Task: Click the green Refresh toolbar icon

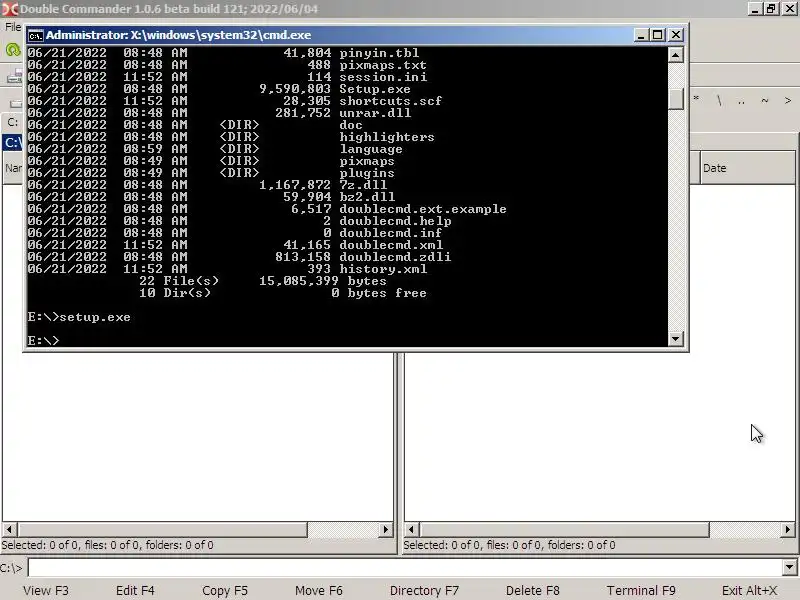Action: pos(12,50)
